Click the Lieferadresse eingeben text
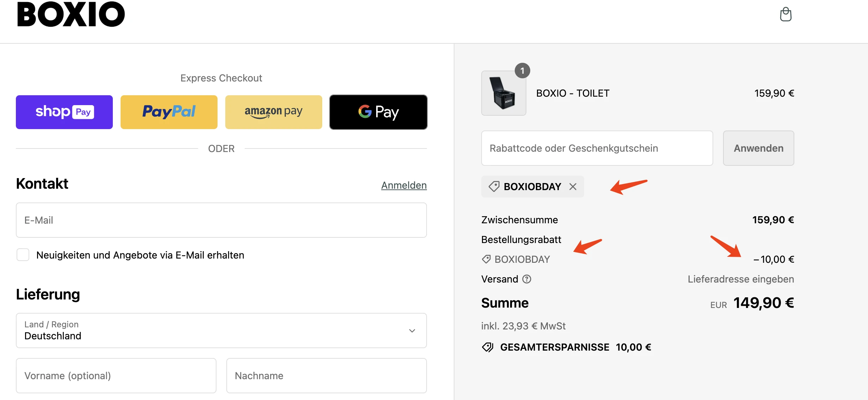Viewport: 868px width, 400px height. (x=741, y=279)
